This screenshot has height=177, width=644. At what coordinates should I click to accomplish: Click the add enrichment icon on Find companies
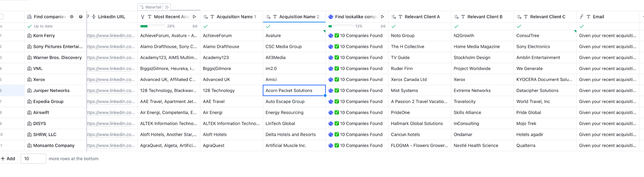(72, 17)
